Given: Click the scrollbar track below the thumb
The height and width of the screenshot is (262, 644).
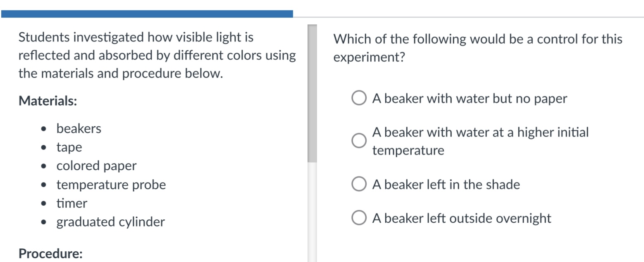Looking at the screenshot, I should [x=312, y=212].
